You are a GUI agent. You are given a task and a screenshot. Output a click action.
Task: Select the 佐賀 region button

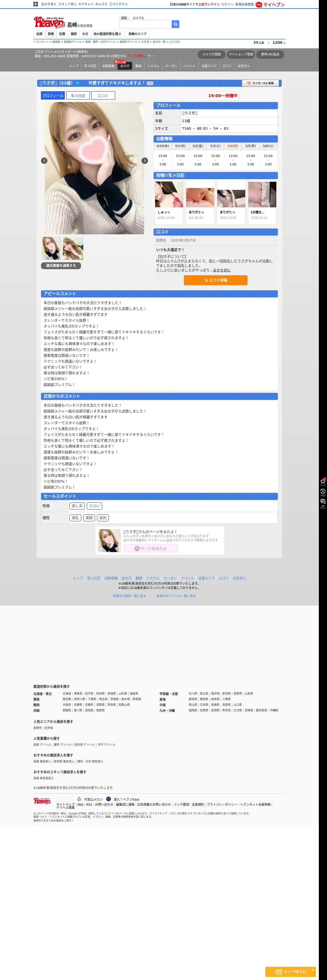pos(62,34)
